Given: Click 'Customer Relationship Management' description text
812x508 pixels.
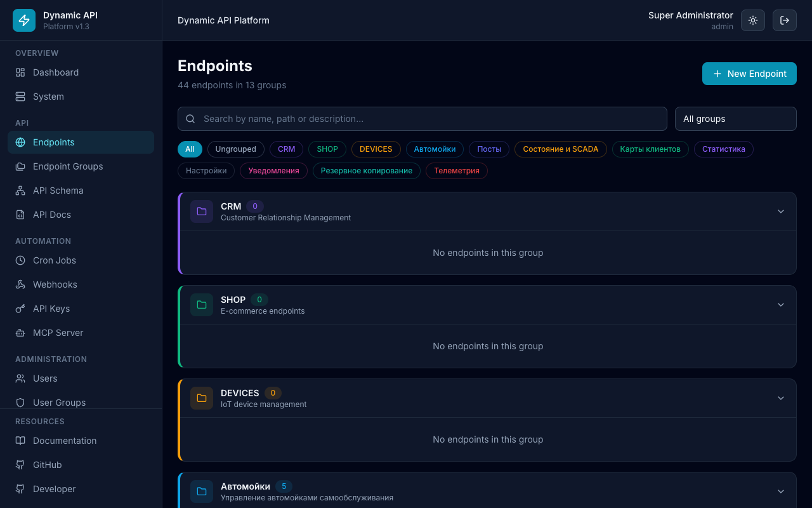Looking at the screenshot, I should click(285, 218).
